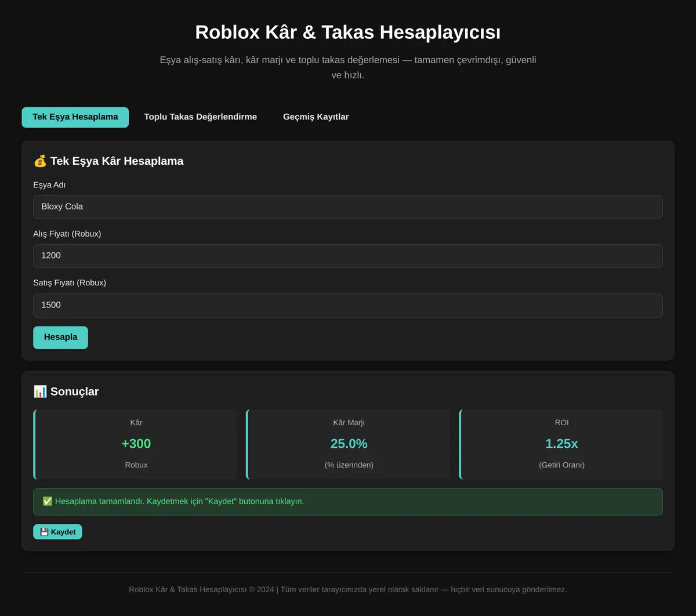The height and width of the screenshot is (616, 696).
Task: Click the Satış Fiyatı (Robux) label
Action: (70, 283)
